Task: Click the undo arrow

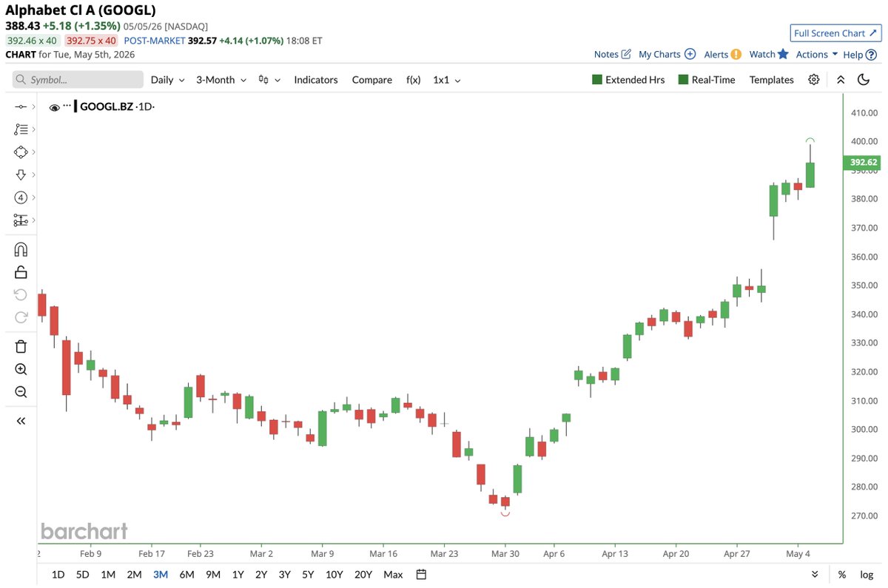Action: [x=21, y=295]
